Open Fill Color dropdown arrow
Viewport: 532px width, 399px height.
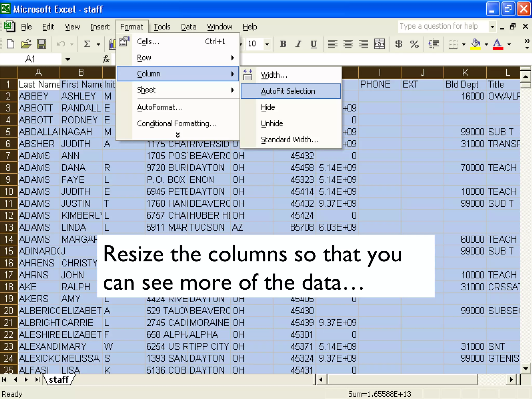(x=486, y=44)
